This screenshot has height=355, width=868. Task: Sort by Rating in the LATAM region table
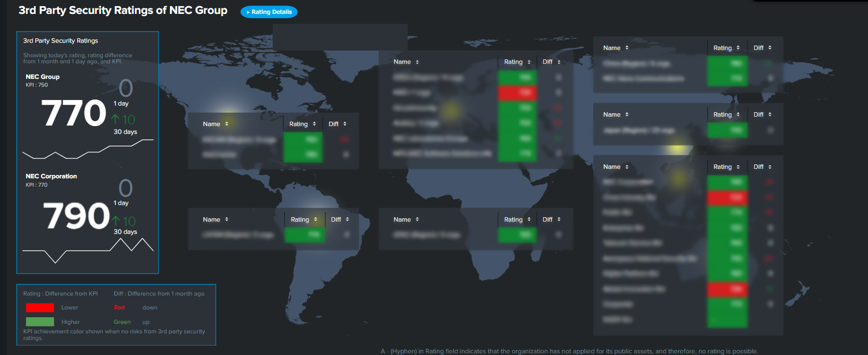coord(304,219)
